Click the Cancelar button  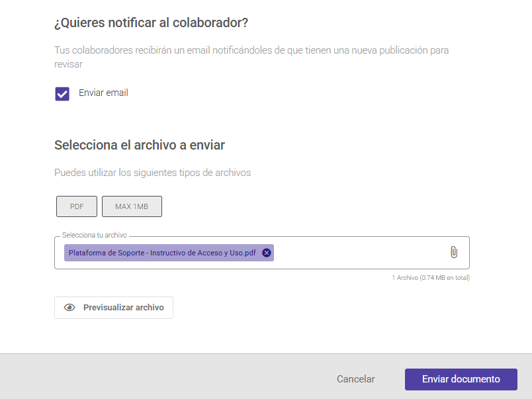pyautogui.click(x=355, y=379)
